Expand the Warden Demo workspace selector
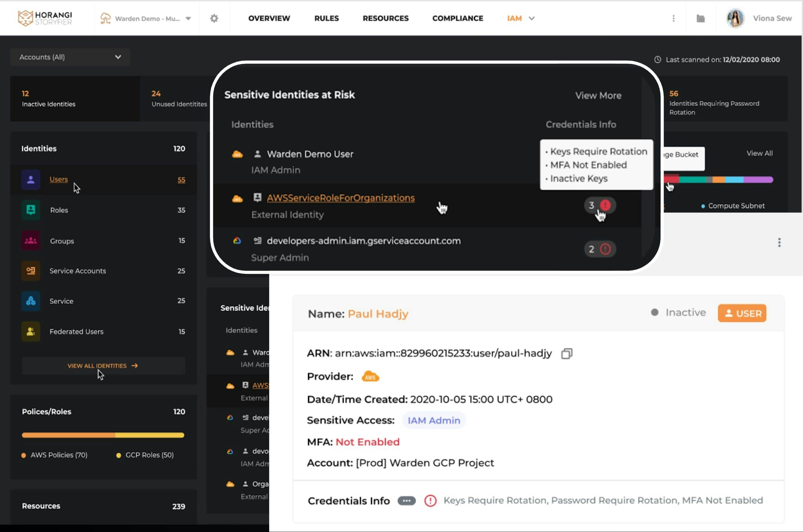 coord(188,18)
